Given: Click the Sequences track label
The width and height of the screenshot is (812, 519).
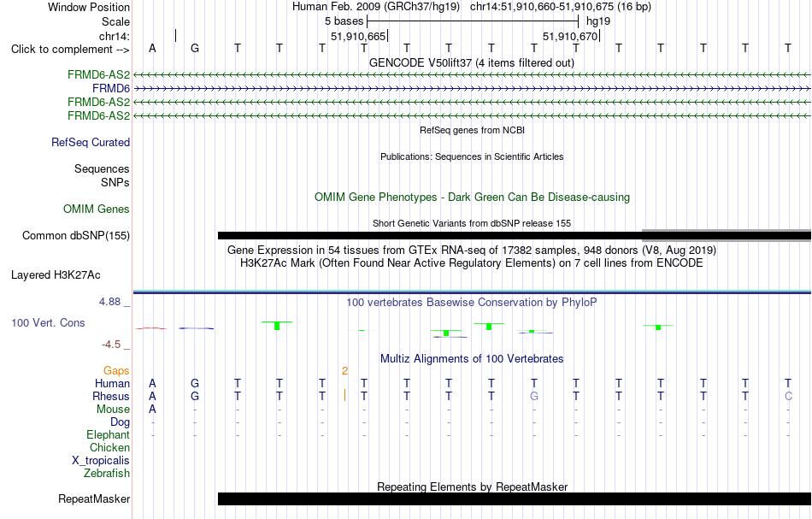Looking at the screenshot, I should tap(102, 168).
